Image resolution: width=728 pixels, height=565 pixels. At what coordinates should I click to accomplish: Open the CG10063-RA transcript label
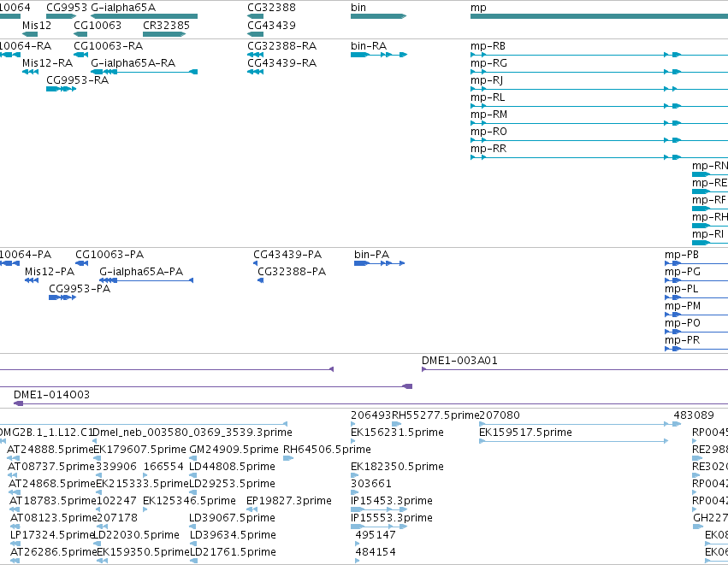(108, 46)
